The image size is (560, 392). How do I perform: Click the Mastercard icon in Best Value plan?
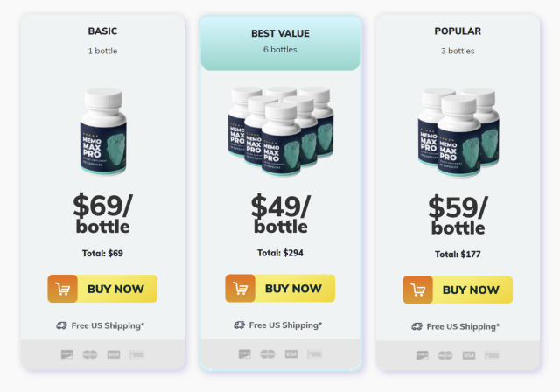[x=268, y=354]
